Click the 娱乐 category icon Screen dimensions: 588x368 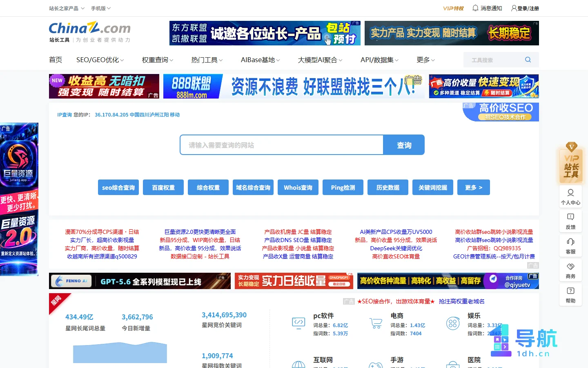point(453,323)
